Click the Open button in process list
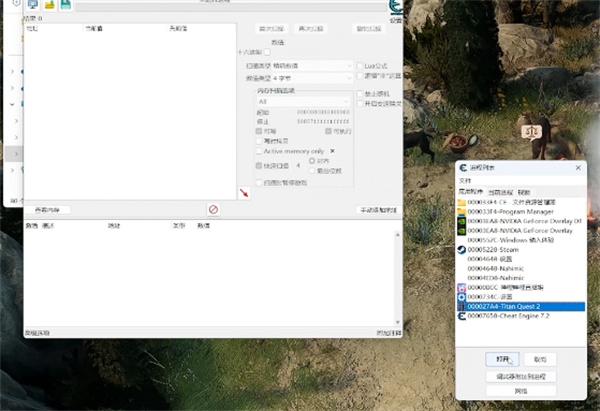This screenshot has width=600, height=411. 503,358
